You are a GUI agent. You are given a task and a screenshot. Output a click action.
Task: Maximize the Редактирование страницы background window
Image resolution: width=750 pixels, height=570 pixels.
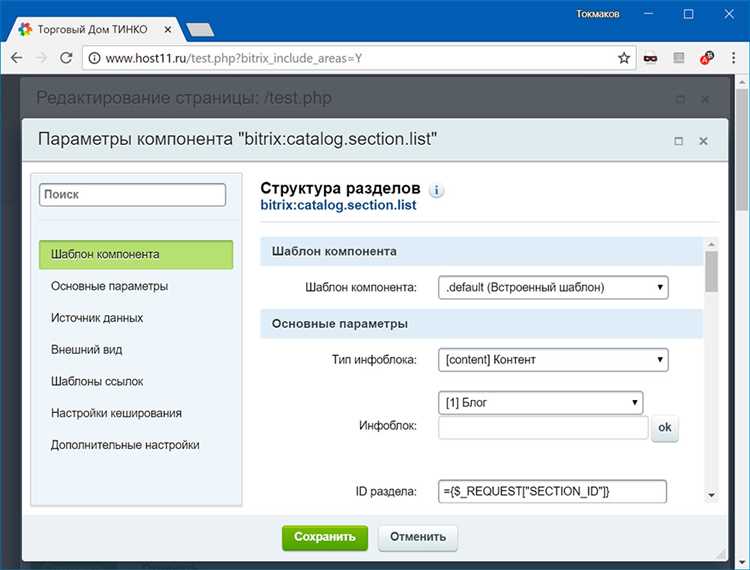680,99
